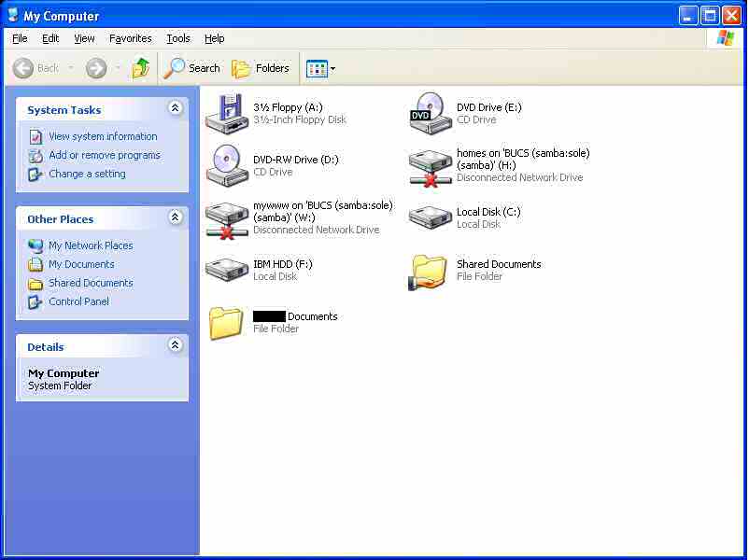This screenshot has height=560, width=749.
Task: Select the disconnected mywww (W:) network drive icon
Action: click(227, 220)
